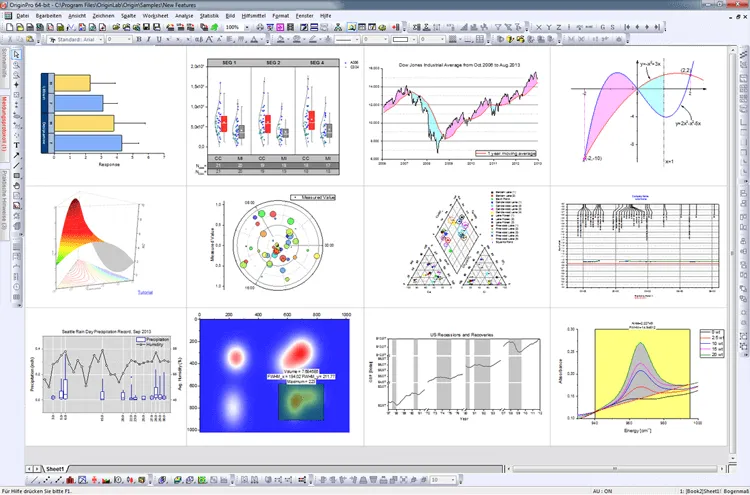Click the Column chart icon in the bottom toolbar

click(x=71, y=480)
